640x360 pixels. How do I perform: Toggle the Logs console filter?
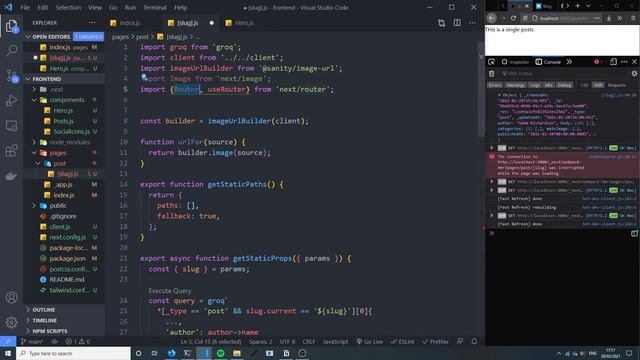pyautogui.click(x=535, y=85)
